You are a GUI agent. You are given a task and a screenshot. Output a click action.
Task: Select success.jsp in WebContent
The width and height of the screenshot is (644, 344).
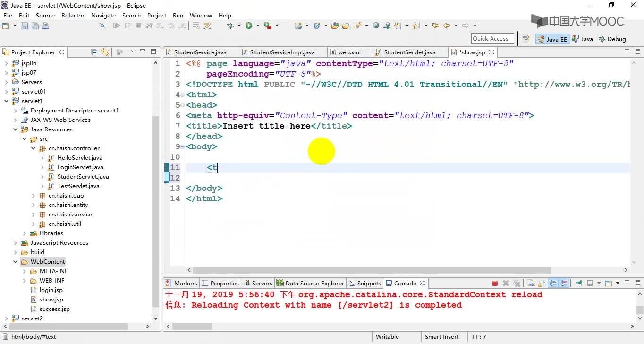[54, 309]
